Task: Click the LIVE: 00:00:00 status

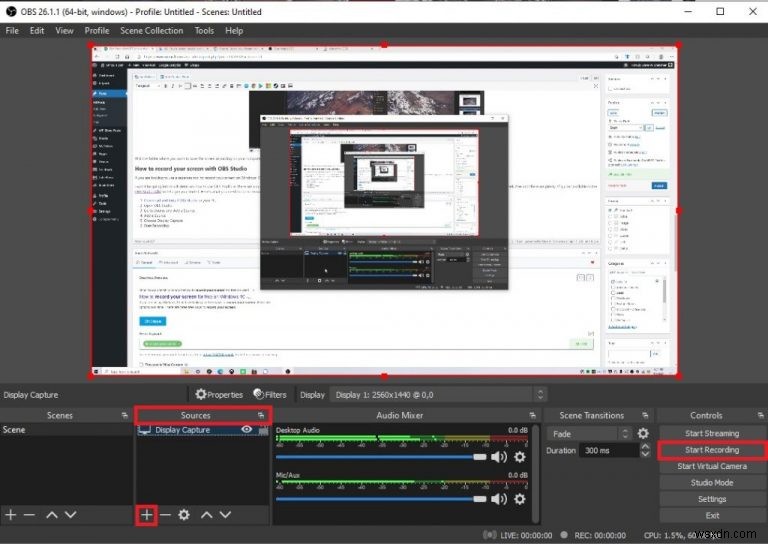Action: (x=526, y=535)
